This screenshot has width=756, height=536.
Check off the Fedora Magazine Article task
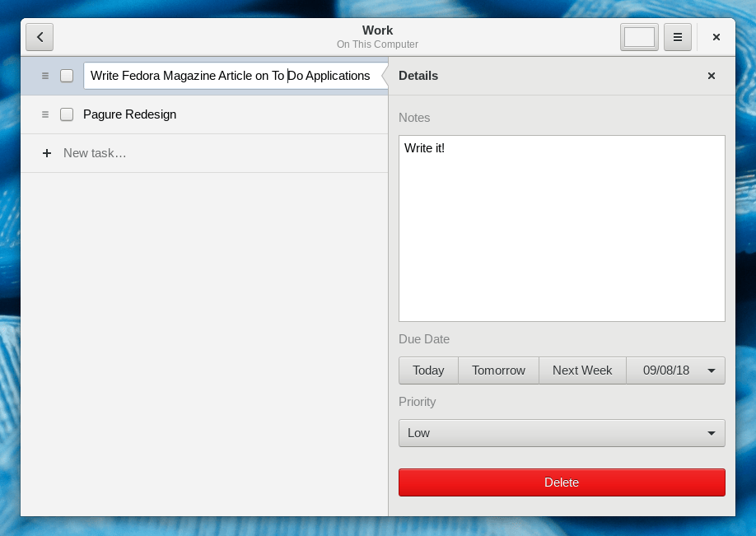67,76
